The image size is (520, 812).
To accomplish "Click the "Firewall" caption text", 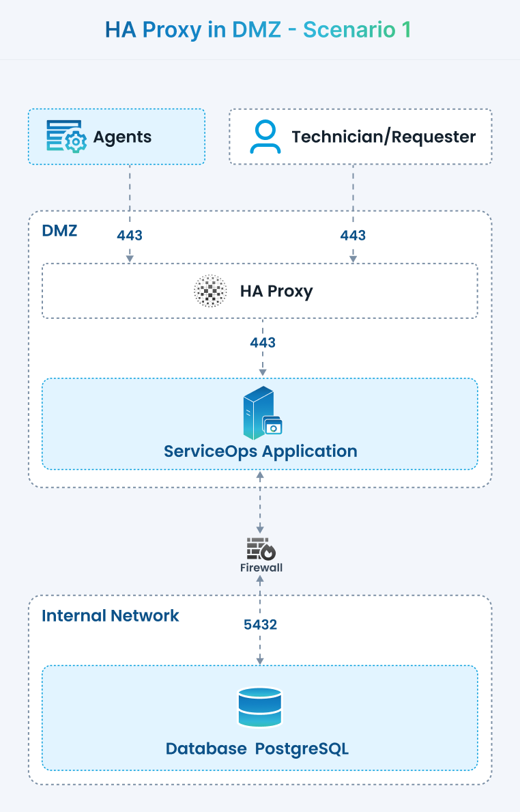I will tap(261, 568).
